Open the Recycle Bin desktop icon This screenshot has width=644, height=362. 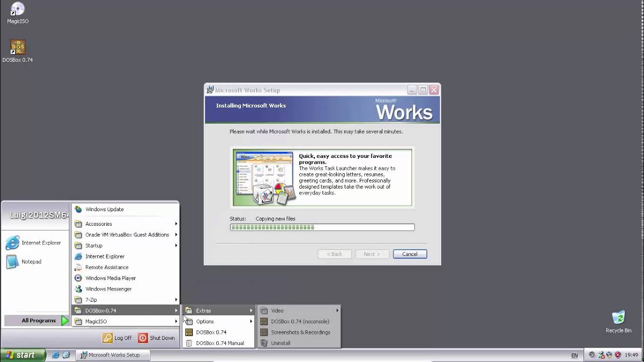pyautogui.click(x=618, y=318)
